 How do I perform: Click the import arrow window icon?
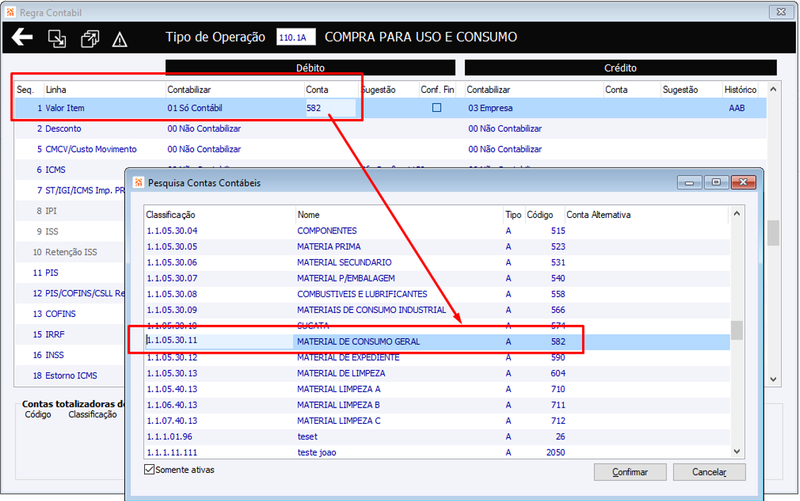pyautogui.click(x=57, y=39)
